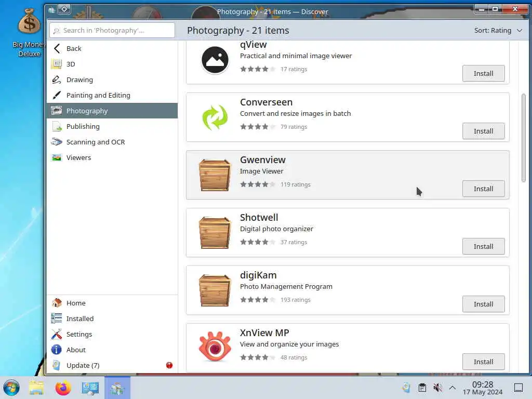Click the Converseen green arrows icon
The height and width of the screenshot is (399, 532).
click(215, 117)
